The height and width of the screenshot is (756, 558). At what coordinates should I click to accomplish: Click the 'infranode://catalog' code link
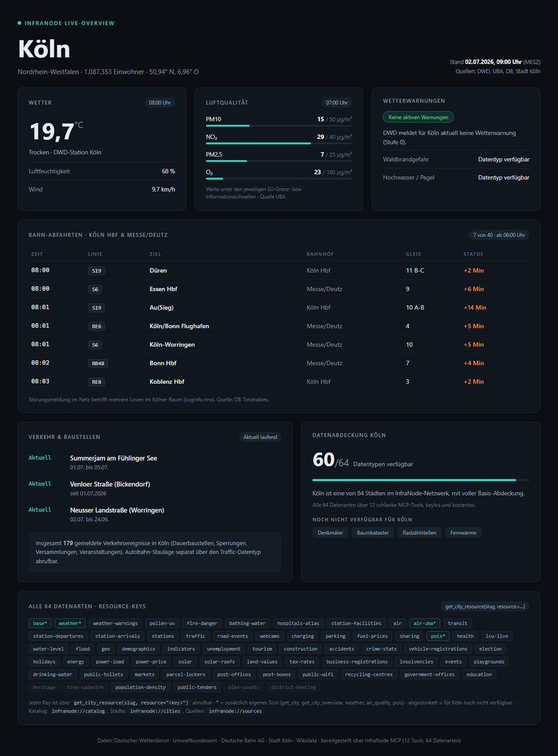(x=79, y=711)
